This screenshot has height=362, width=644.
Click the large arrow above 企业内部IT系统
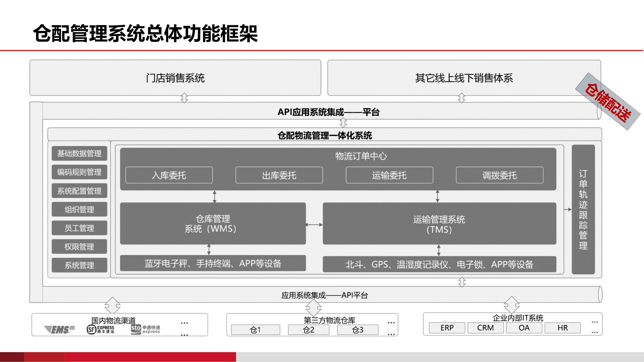(511, 305)
